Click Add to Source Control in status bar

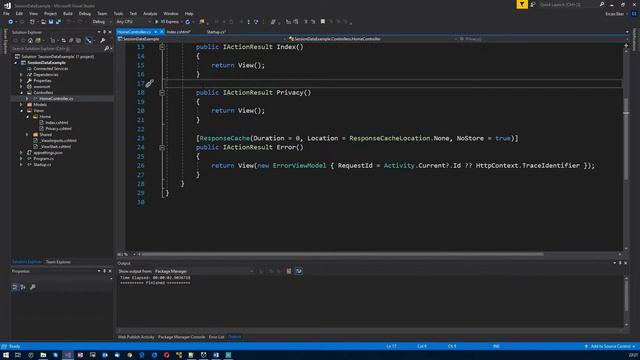[610, 347]
